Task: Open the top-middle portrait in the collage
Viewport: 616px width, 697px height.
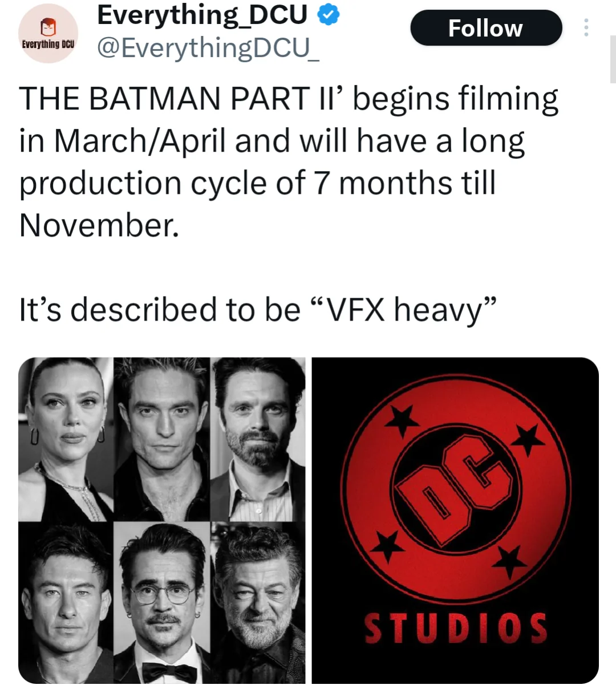Action: (163, 438)
